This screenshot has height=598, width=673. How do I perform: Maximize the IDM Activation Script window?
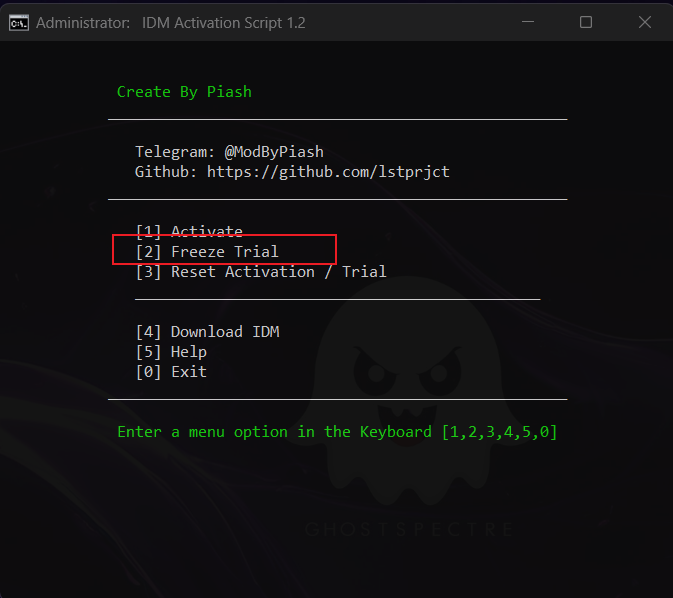point(586,22)
